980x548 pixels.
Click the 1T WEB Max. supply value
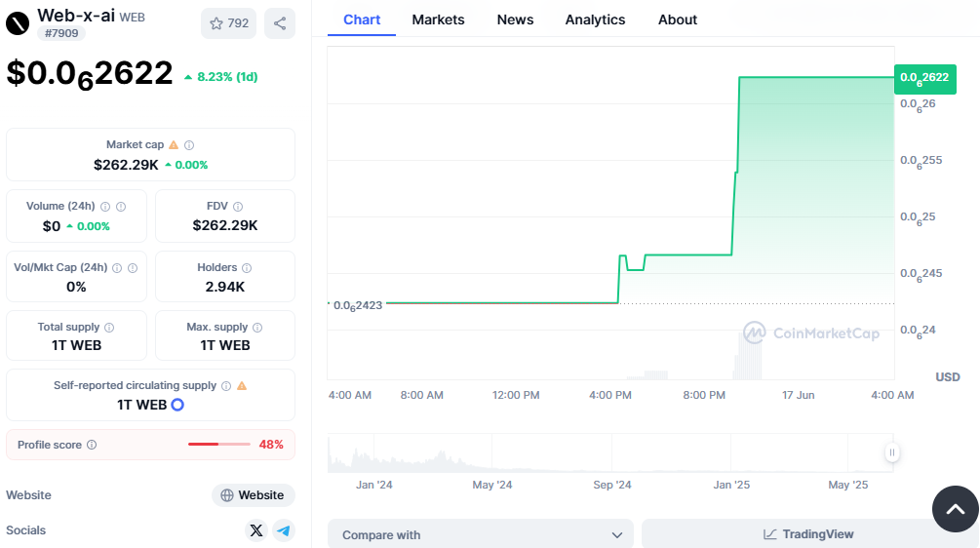[x=225, y=345]
